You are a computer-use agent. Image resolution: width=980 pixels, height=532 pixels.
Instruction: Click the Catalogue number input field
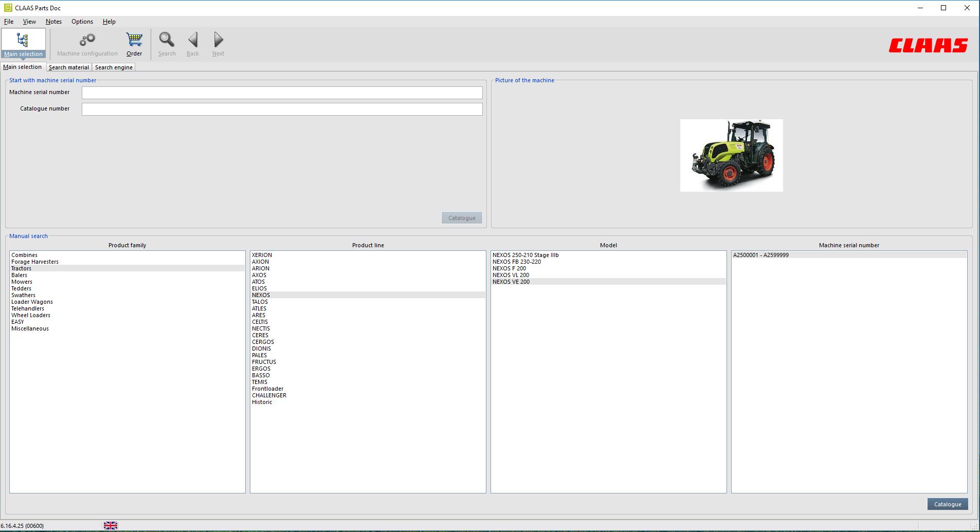point(282,109)
